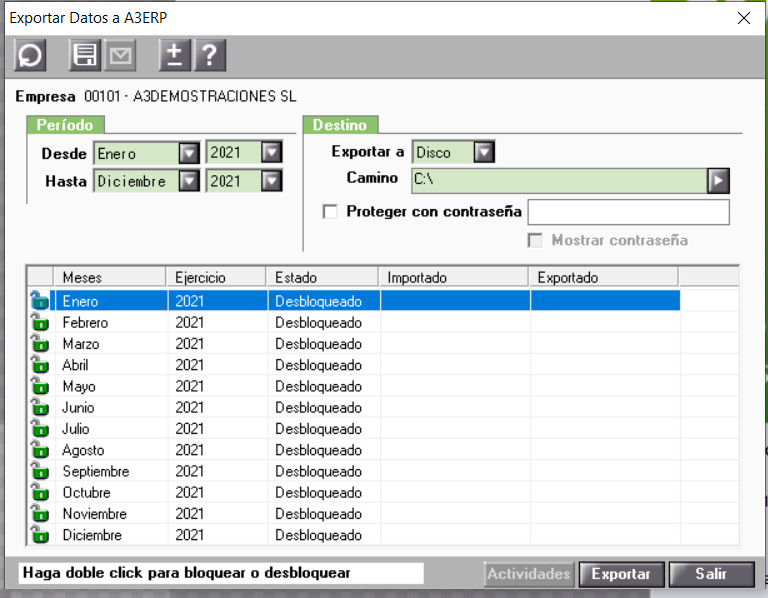Click the Ejercicio column header
768x598 pixels.
point(216,277)
